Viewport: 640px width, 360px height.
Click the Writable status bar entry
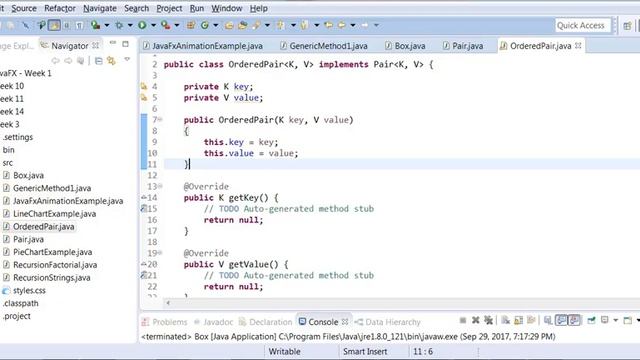click(284, 351)
